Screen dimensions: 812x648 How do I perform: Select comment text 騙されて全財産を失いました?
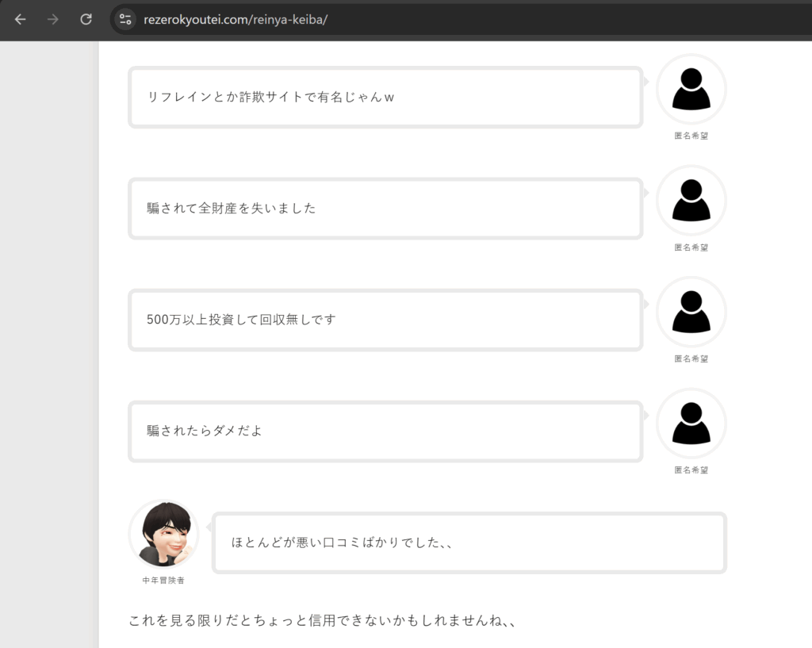point(231,209)
